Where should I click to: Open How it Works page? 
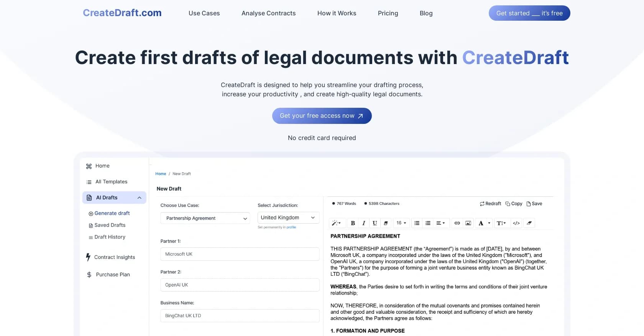(337, 13)
